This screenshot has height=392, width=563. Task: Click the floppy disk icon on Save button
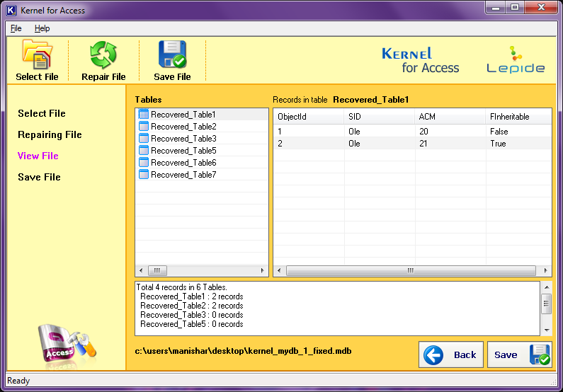point(540,354)
